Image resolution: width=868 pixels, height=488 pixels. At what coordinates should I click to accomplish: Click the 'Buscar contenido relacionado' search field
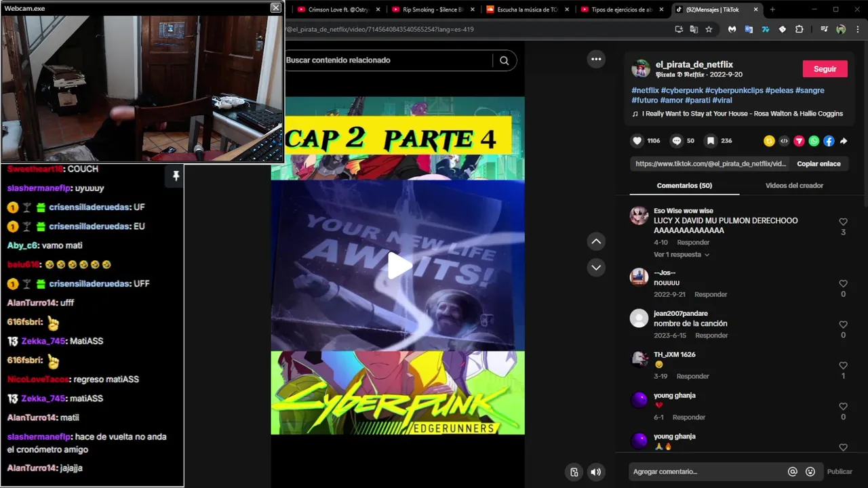[x=389, y=60]
